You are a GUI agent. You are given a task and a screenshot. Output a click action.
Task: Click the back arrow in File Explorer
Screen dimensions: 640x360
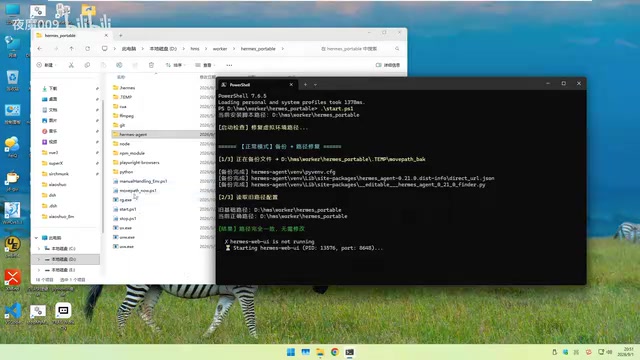[x=40, y=49]
